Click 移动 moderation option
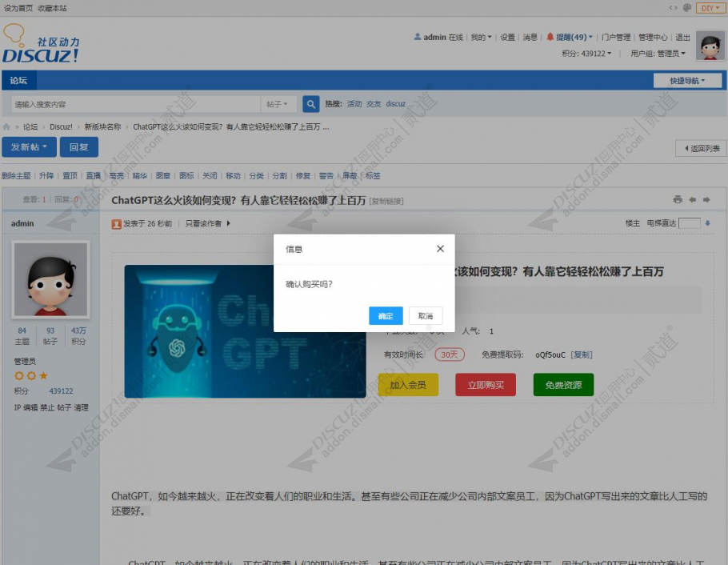 [233, 175]
